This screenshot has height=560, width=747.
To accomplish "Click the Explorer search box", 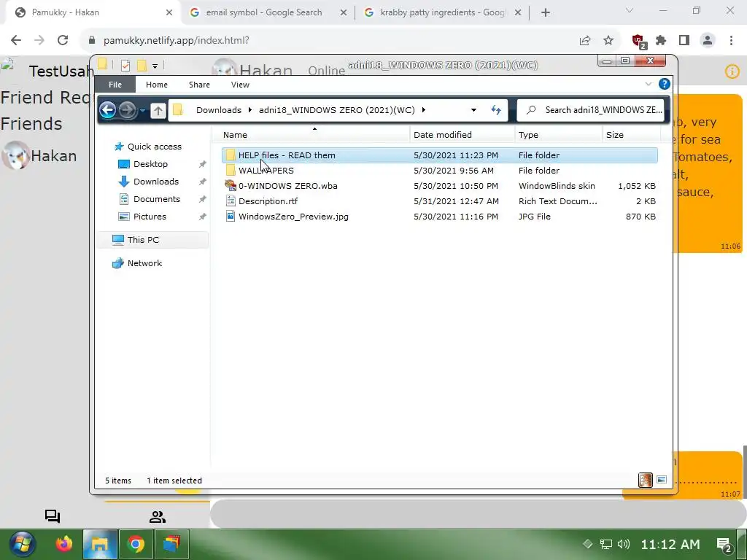I will [591, 110].
